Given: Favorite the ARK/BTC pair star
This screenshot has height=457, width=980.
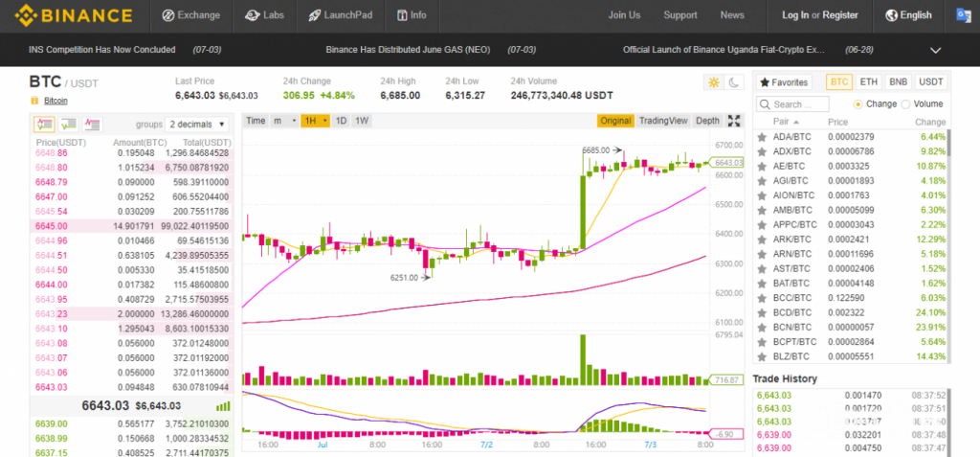Looking at the screenshot, I should (x=762, y=240).
